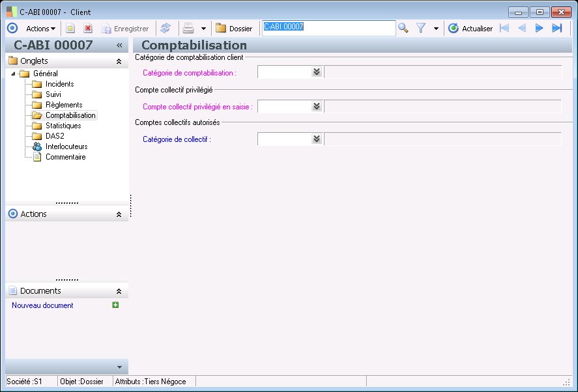Collapse the left sidebar with double chevron
Image resolution: width=578 pixels, height=392 pixels.
point(119,46)
